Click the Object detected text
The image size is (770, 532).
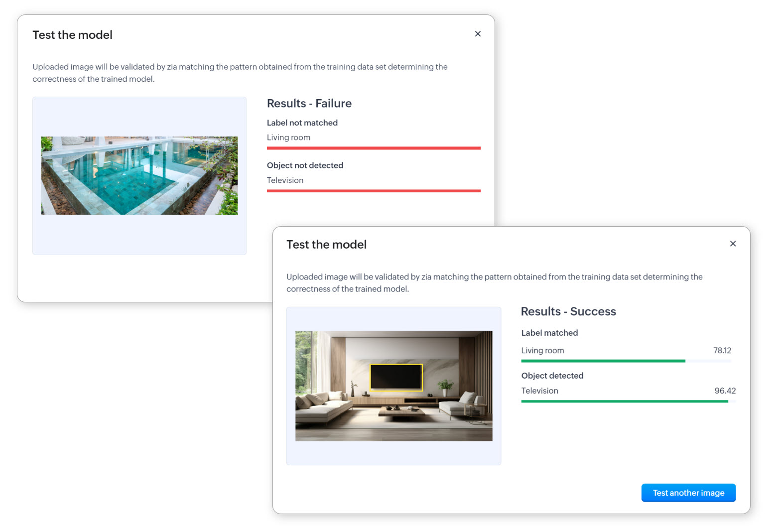[x=552, y=376]
